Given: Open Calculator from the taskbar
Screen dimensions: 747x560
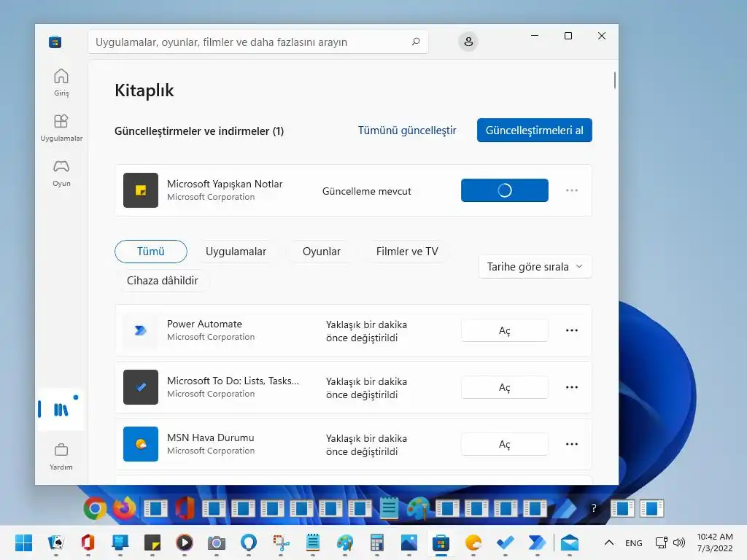Looking at the screenshot, I should pyautogui.click(x=377, y=542).
